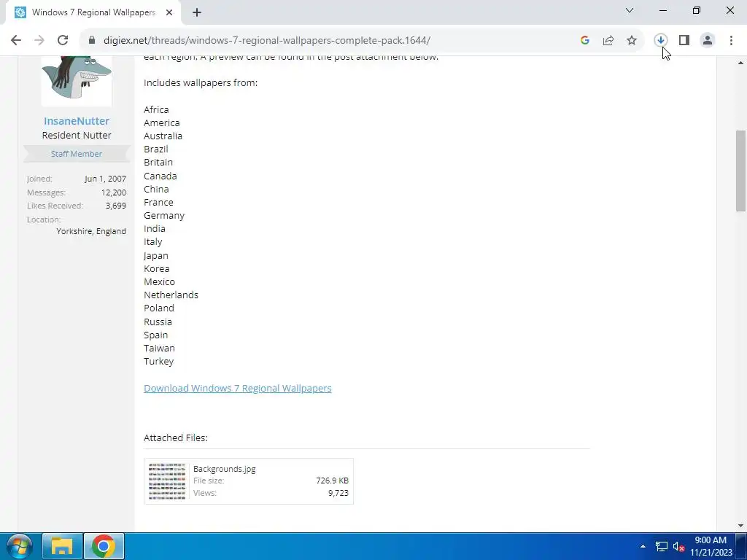Screen dimensions: 747x560
Task: Open the Chrome downloads icon
Action: tap(660, 40)
